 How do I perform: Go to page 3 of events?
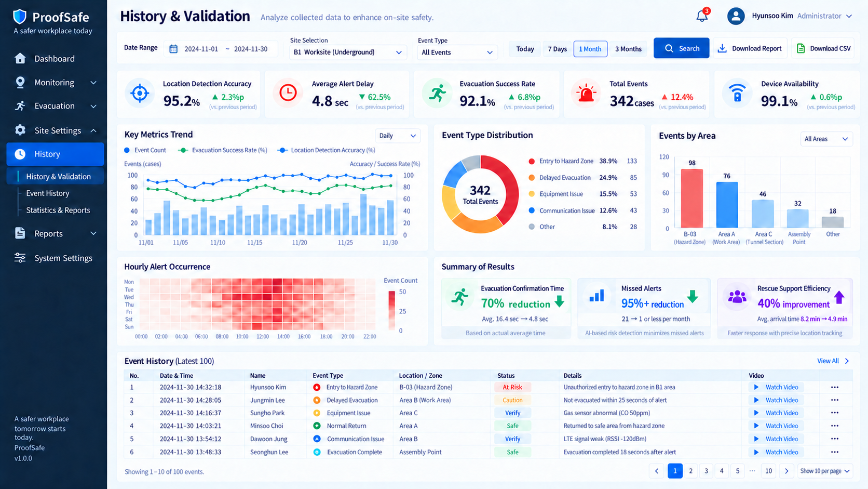click(706, 471)
